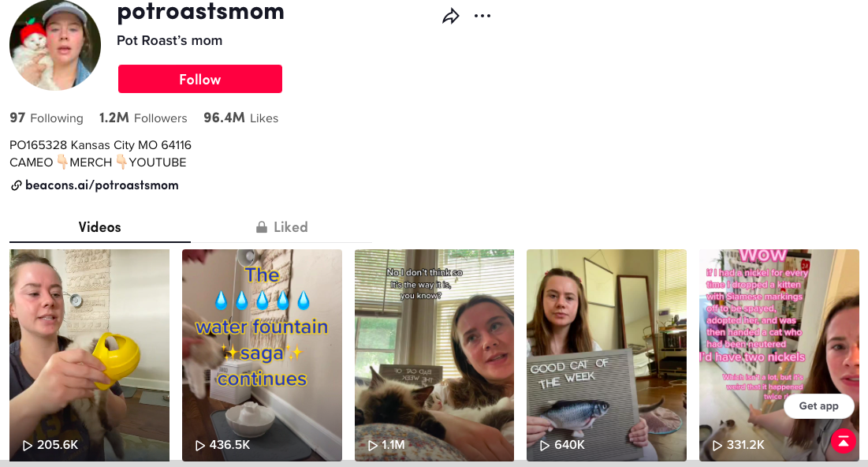Viewport: 868px width, 467px height.
Task: Switch to the Liked tab
Action: pyautogui.click(x=281, y=227)
